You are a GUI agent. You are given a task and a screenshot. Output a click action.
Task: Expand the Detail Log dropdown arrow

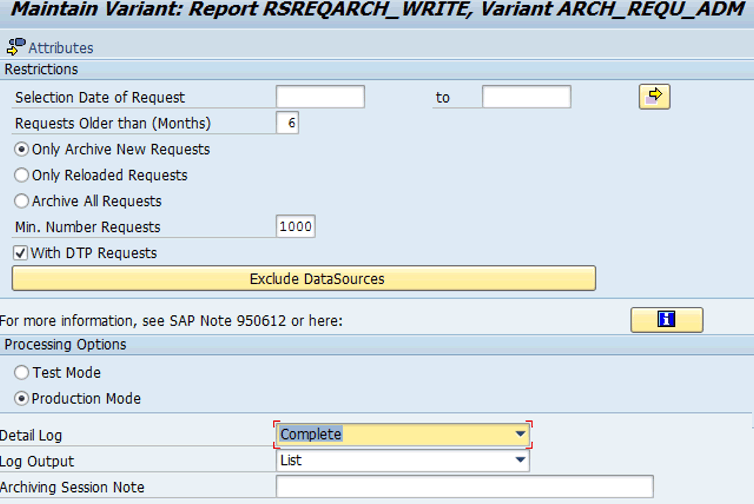(x=520, y=434)
